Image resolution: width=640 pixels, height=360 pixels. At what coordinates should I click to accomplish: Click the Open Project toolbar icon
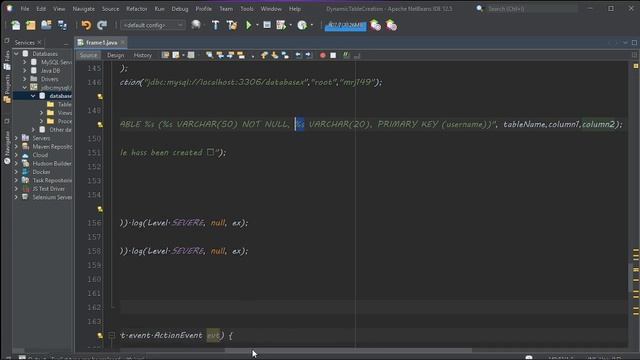[x=46, y=25]
